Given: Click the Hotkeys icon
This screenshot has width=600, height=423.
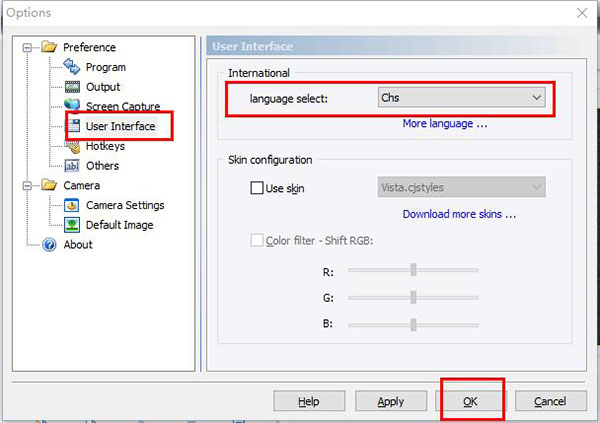Looking at the screenshot, I should (x=72, y=147).
